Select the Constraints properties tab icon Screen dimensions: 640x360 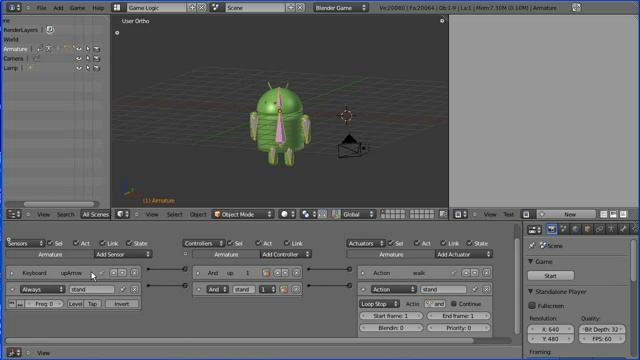(599, 229)
